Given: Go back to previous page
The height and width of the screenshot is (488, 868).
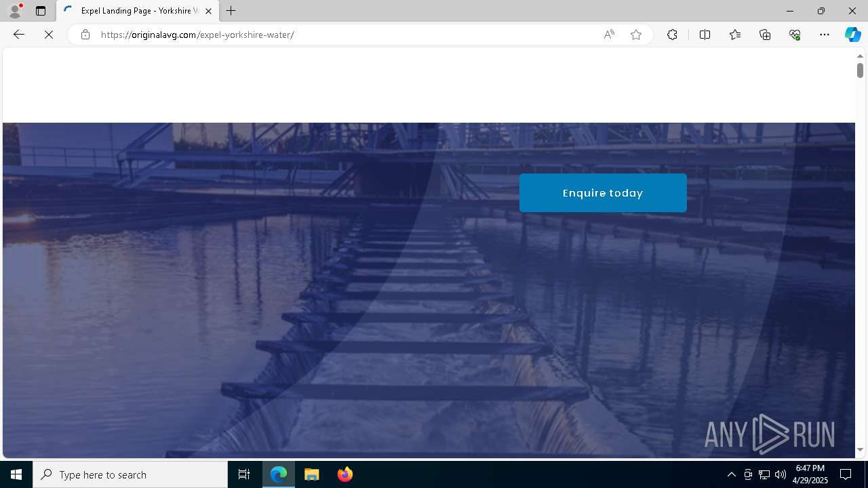Looking at the screenshot, I should (19, 35).
